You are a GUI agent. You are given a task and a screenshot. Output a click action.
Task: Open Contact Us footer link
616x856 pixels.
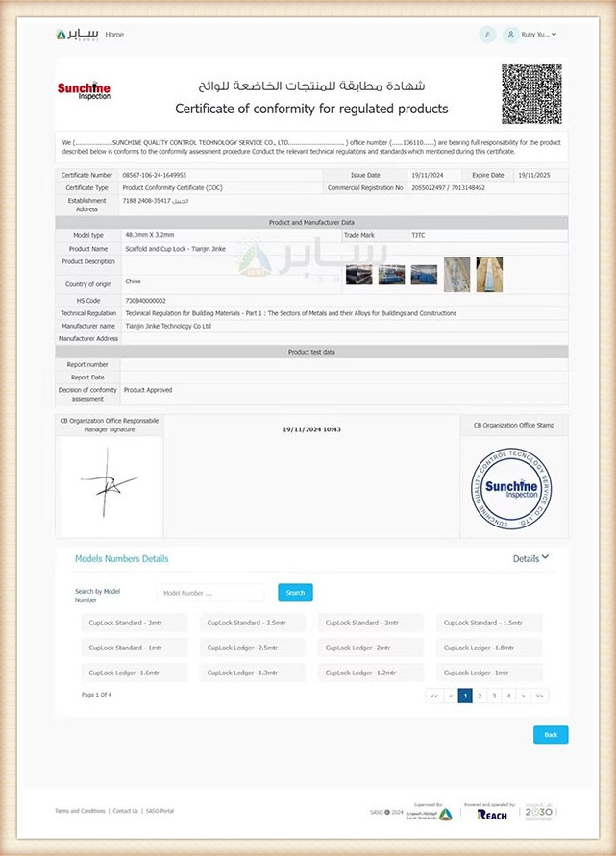click(126, 811)
